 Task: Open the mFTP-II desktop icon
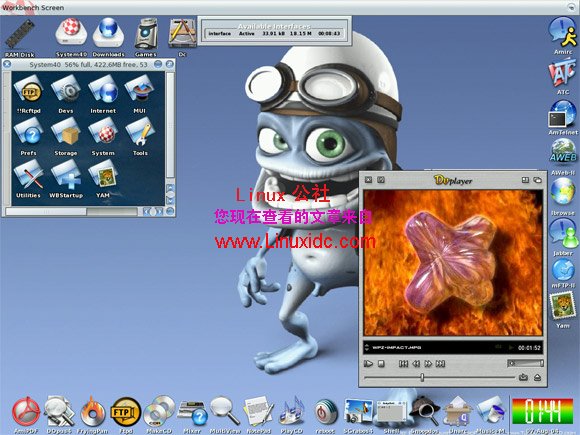(x=563, y=271)
